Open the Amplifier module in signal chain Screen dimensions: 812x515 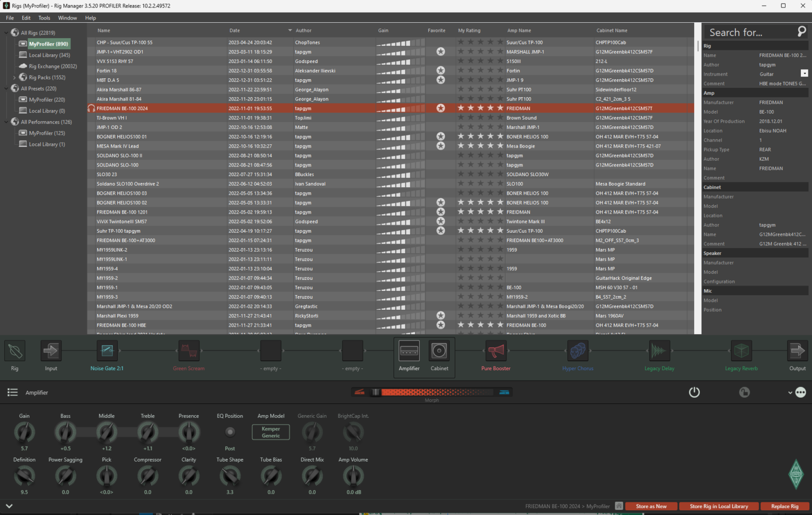coord(409,351)
